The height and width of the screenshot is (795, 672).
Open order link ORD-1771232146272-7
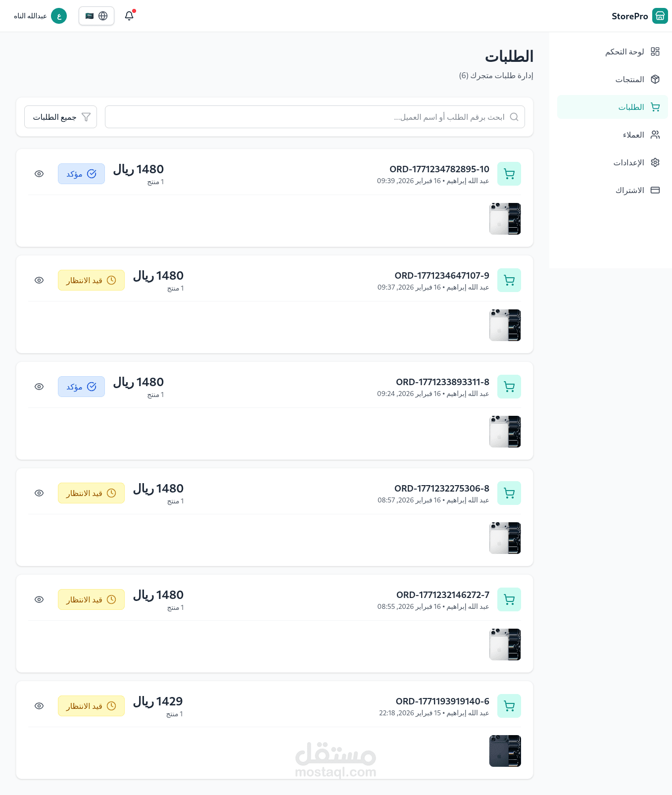tap(442, 595)
